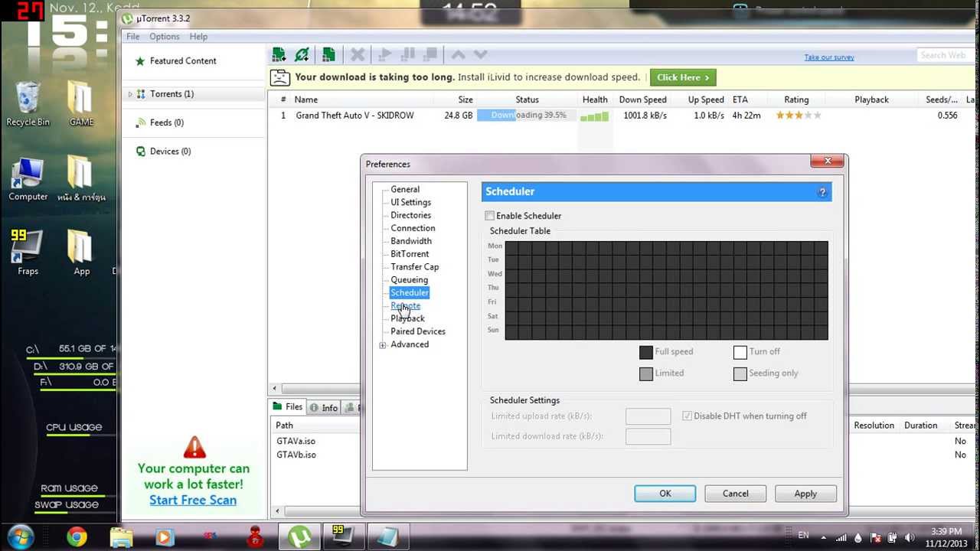Click the Create New Torrent icon
Viewport: 980px width, 551px height.
pyautogui.click(x=328, y=54)
